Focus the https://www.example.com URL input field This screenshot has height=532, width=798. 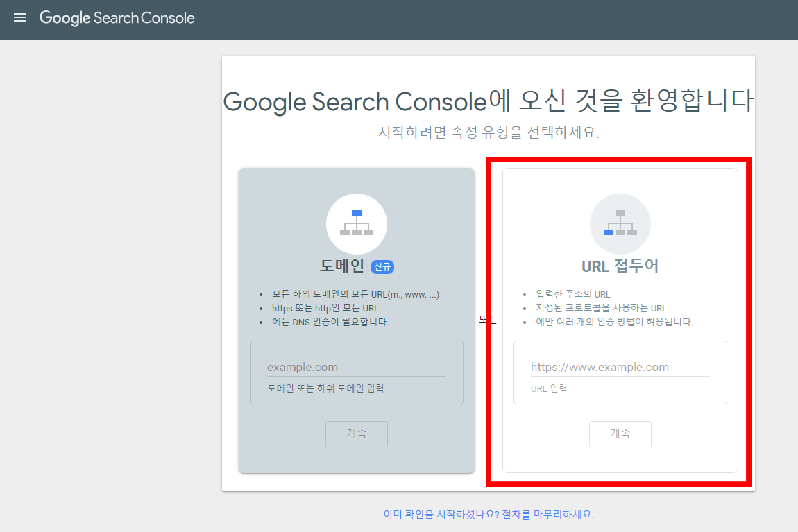point(620,367)
